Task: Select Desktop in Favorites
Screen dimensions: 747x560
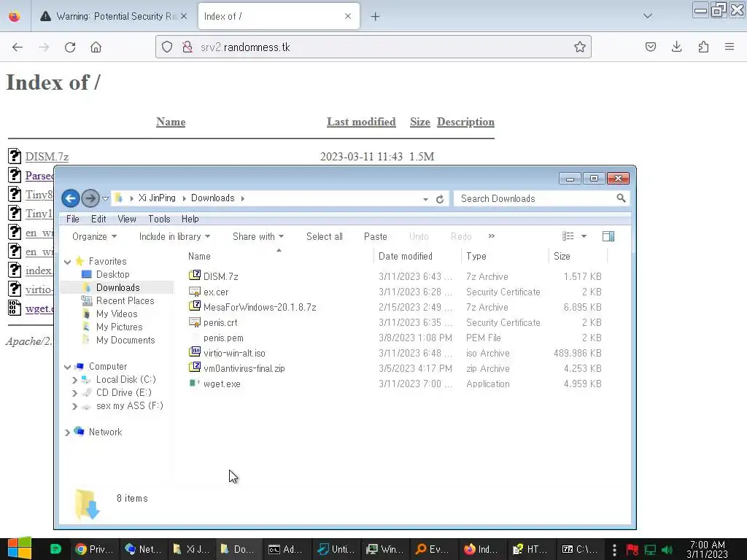Action: pyautogui.click(x=112, y=274)
